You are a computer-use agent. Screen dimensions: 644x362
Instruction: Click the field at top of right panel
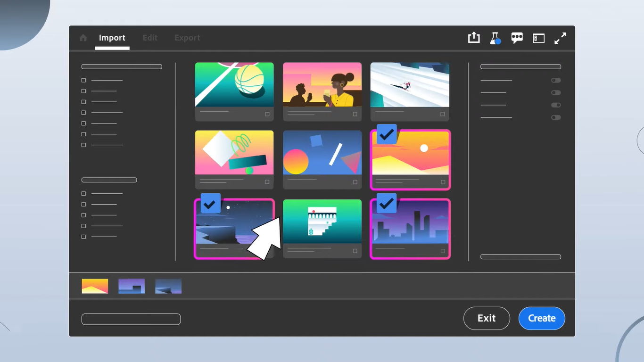click(x=520, y=67)
